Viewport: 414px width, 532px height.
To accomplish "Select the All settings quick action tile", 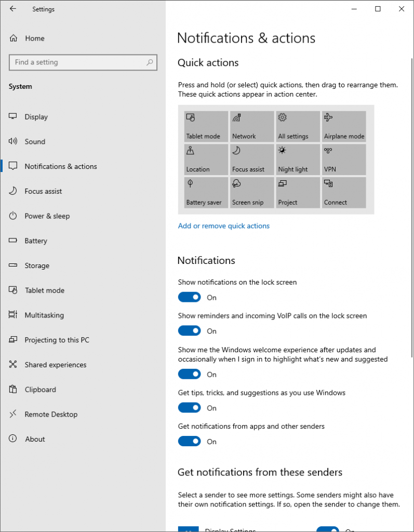I will 298,126.
